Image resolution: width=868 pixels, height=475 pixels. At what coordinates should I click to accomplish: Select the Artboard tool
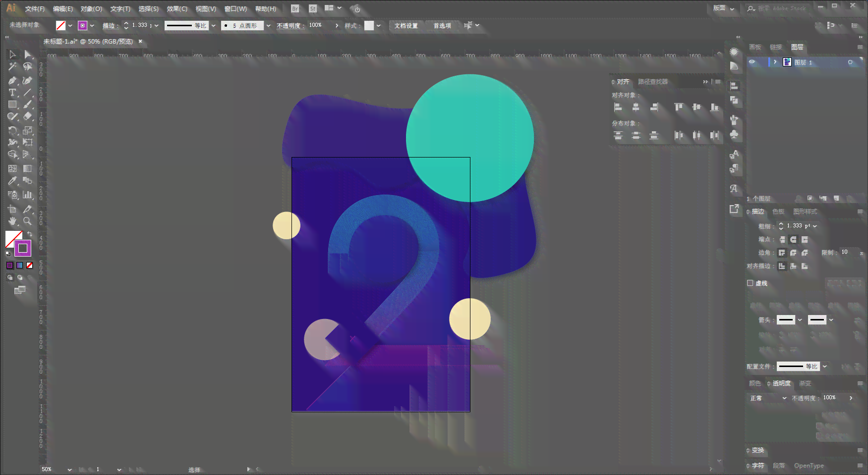coord(12,209)
